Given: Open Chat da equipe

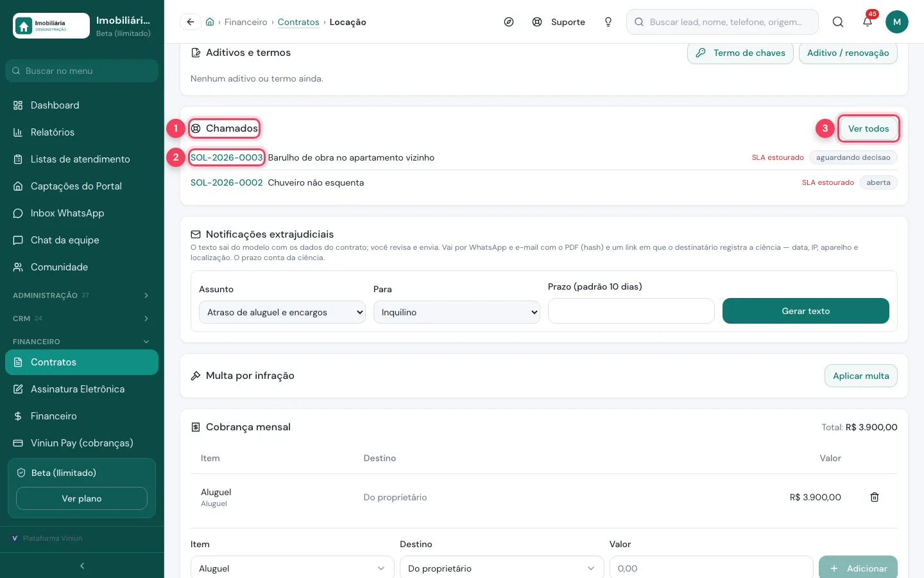Looking at the screenshot, I should [x=81, y=240].
